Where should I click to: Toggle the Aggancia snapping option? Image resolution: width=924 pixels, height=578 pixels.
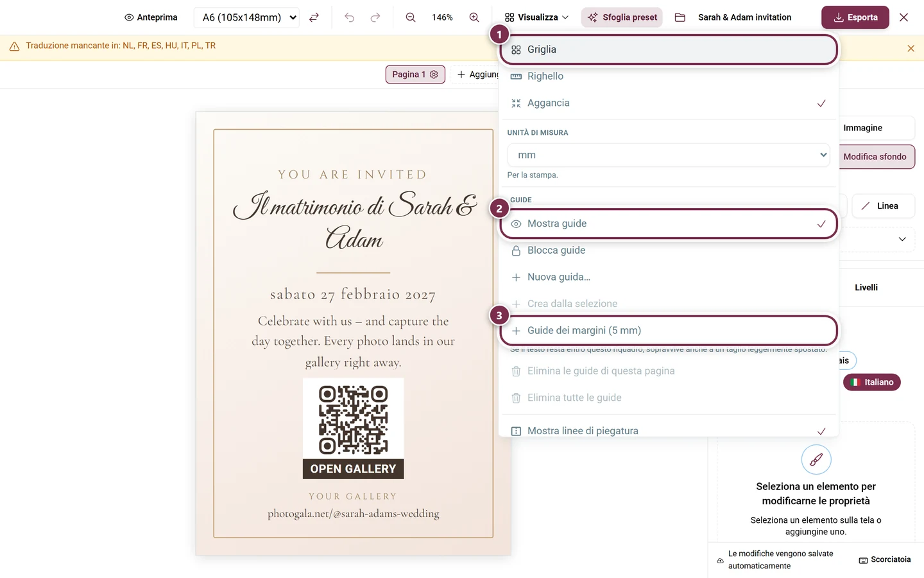click(669, 103)
